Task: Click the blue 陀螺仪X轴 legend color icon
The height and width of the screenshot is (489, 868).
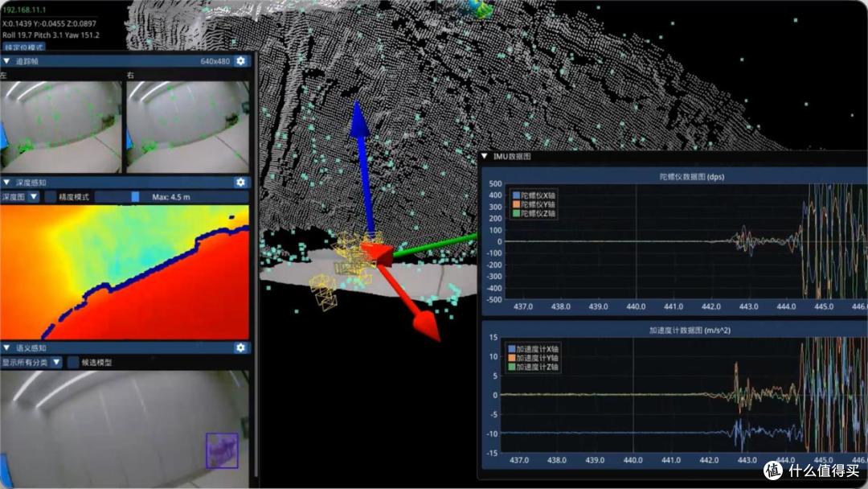Action: click(516, 195)
